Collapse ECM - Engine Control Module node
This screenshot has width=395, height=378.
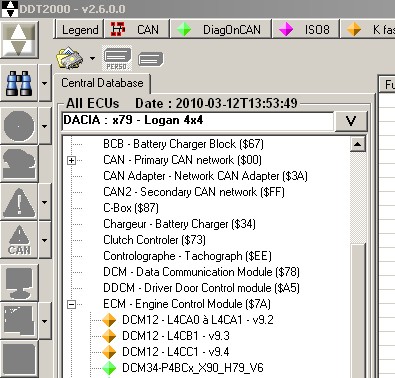click(x=71, y=304)
